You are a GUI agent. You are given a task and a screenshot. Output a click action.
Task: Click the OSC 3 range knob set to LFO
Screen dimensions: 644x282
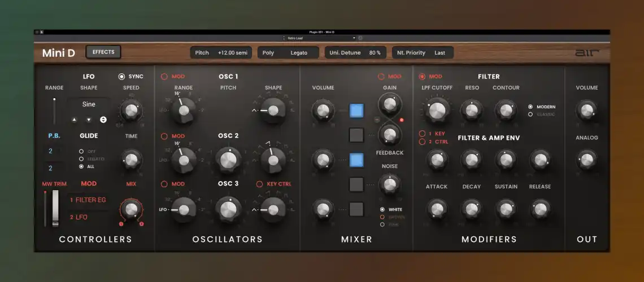[x=184, y=209]
